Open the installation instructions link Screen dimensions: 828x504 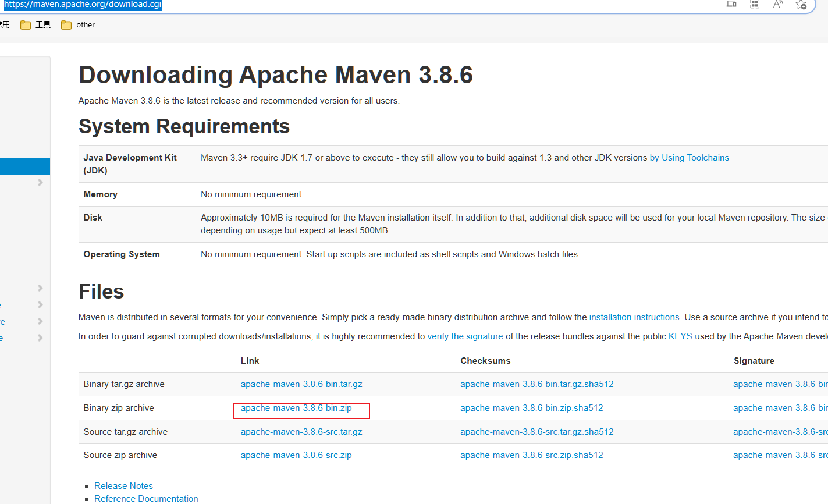point(635,317)
